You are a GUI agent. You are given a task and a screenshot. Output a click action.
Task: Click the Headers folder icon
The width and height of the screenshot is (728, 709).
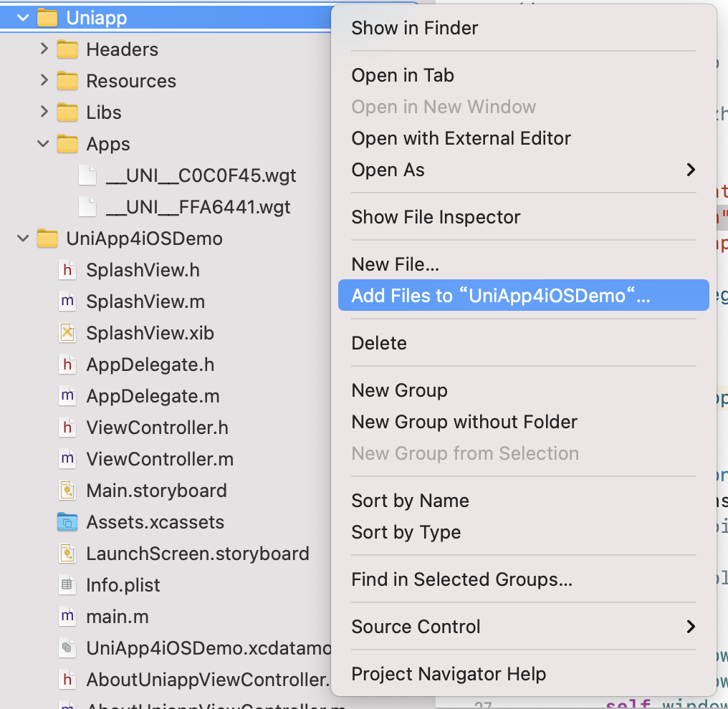[x=67, y=49]
